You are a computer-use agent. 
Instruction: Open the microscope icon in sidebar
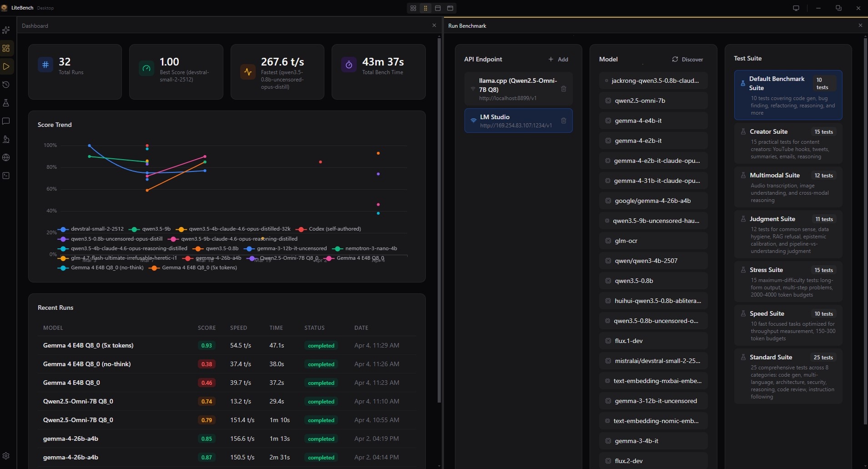tap(6, 139)
